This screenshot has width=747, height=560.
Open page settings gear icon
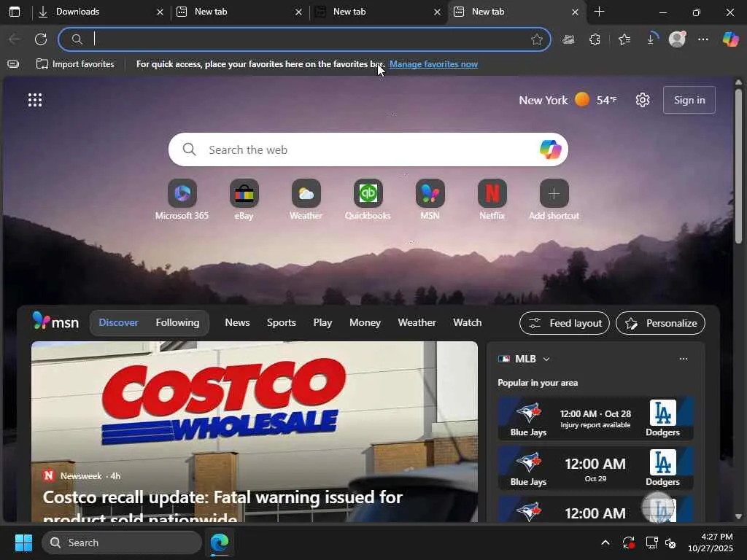pyautogui.click(x=643, y=100)
